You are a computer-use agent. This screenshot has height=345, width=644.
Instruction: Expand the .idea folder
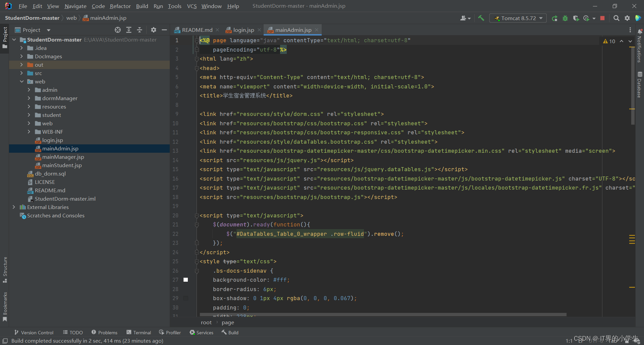point(21,48)
